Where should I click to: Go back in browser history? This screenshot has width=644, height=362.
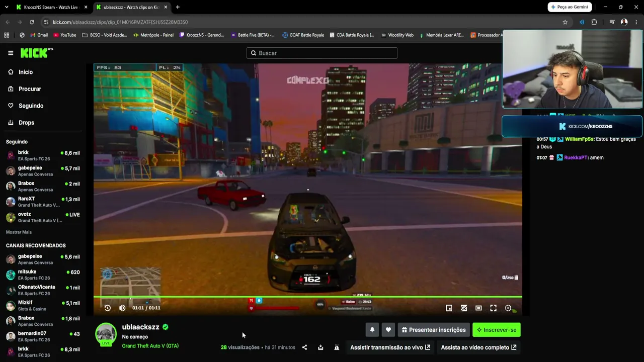coord(8,22)
